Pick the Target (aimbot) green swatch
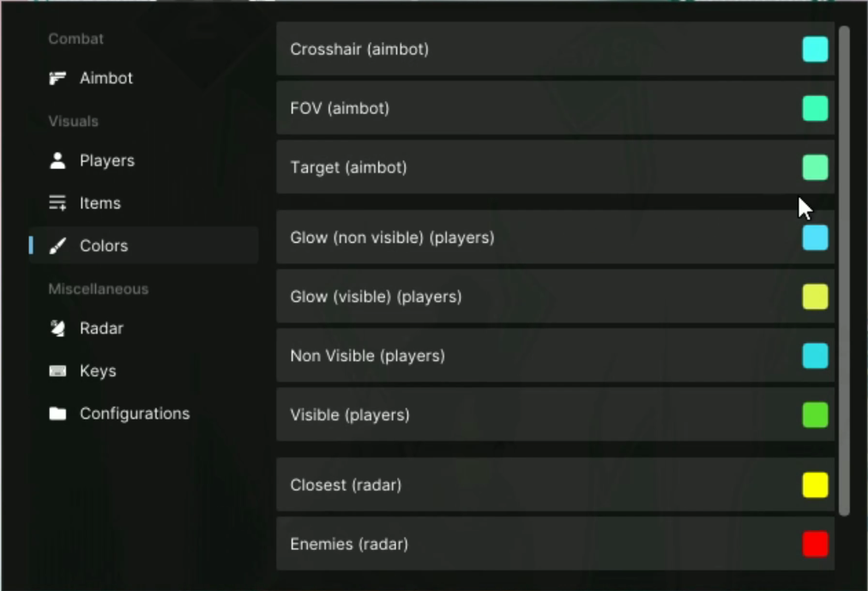Viewport: 868px width, 591px height. pos(816,167)
